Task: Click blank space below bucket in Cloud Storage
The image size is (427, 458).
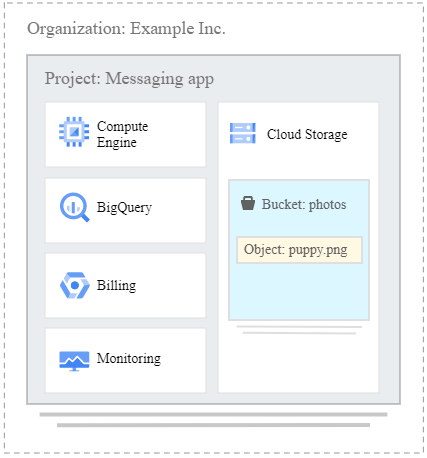Action: tap(298, 363)
